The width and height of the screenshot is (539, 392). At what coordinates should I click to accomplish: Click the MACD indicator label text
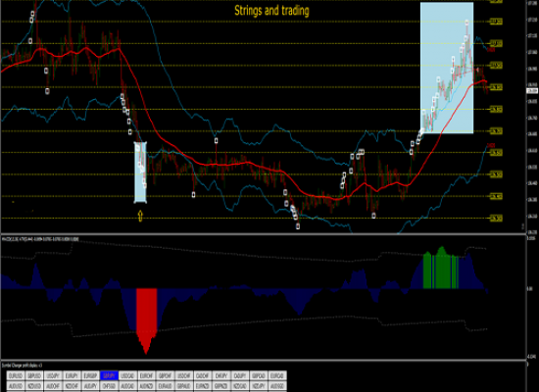[x=40, y=239]
